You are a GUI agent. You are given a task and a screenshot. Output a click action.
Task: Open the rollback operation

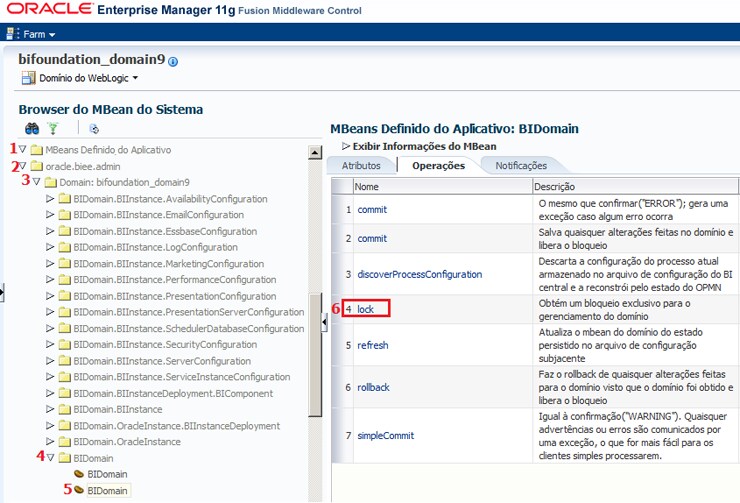point(373,387)
